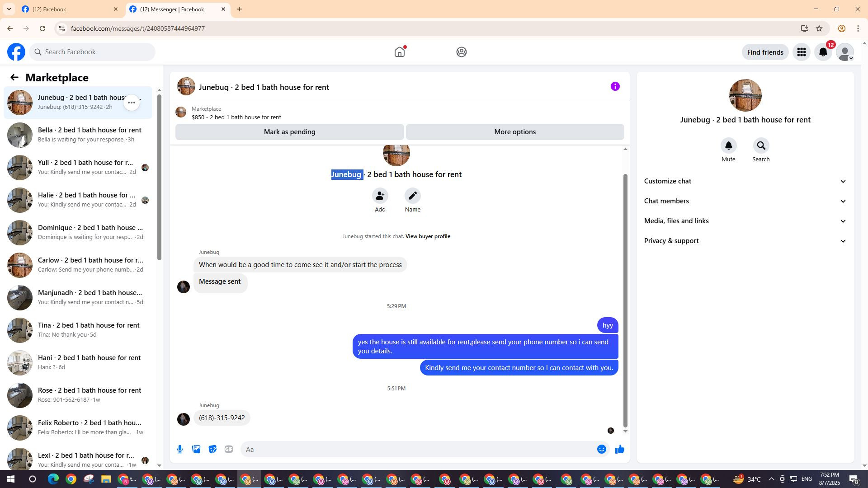Choose a GIF icon
This screenshot has width=868, height=488.
click(x=229, y=449)
